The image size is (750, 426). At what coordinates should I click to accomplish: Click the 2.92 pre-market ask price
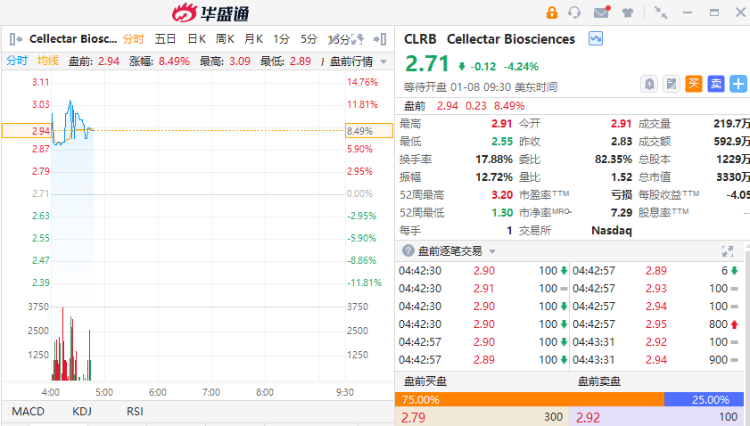[588, 417]
